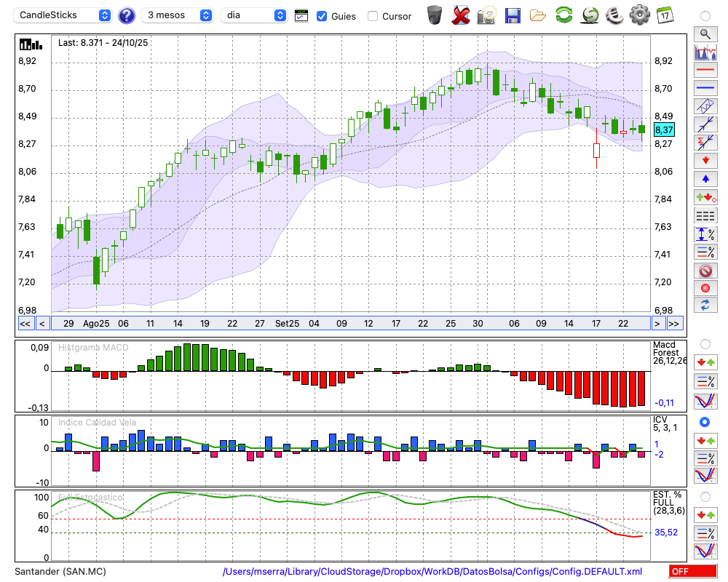Click Estocastico panel red-blue curve button
This screenshot has width=728, height=582.
pyautogui.click(x=705, y=551)
